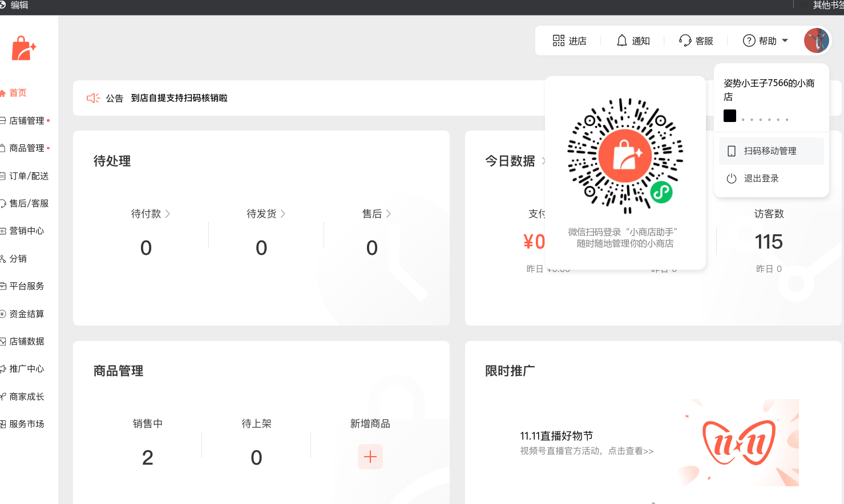Viewport: 844px width, 504px height.
Task: Click 视频号直播官方活动，点击查看>> link
Action: pyautogui.click(x=587, y=451)
